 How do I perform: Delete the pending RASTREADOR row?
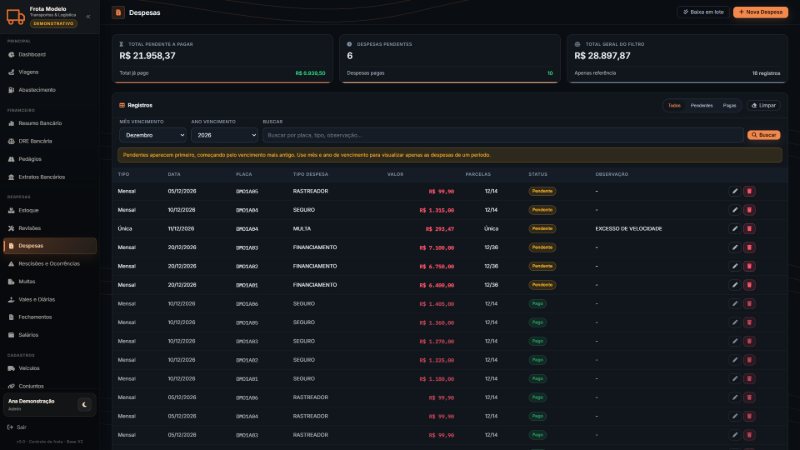coord(749,191)
